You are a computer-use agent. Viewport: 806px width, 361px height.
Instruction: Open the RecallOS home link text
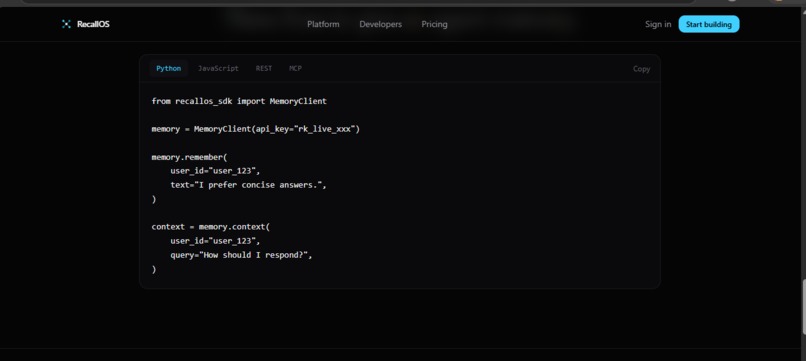[93, 24]
